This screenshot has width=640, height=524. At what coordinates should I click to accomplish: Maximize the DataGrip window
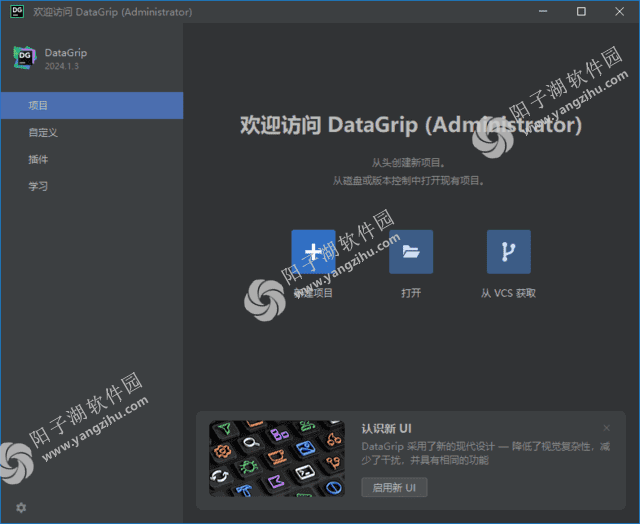tap(581, 11)
